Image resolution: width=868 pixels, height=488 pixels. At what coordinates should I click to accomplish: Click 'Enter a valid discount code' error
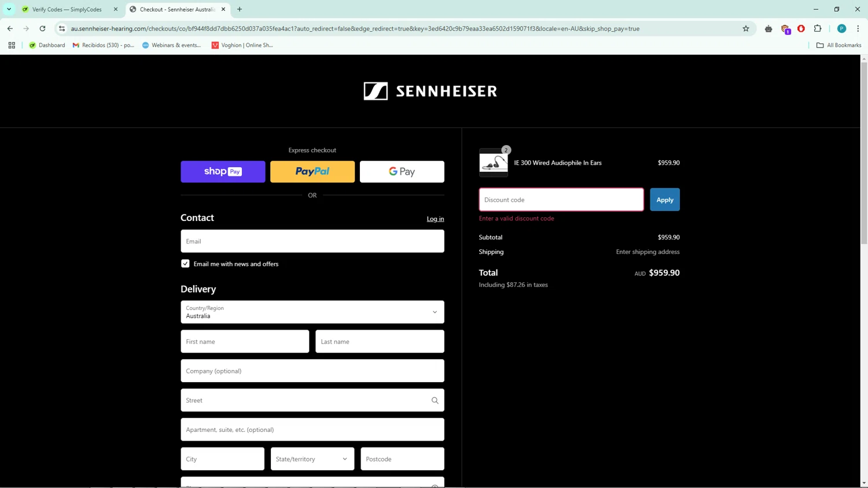516,219
